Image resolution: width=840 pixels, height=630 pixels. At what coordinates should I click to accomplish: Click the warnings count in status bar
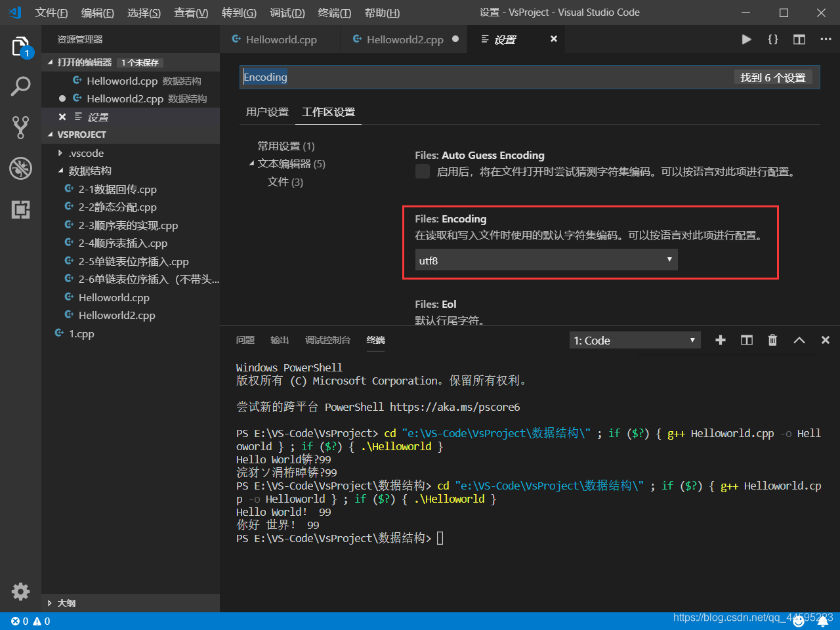tap(42, 621)
